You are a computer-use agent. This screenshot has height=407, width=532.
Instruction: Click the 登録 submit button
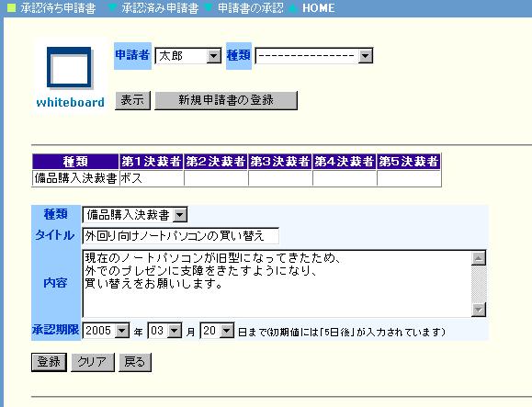point(49,362)
